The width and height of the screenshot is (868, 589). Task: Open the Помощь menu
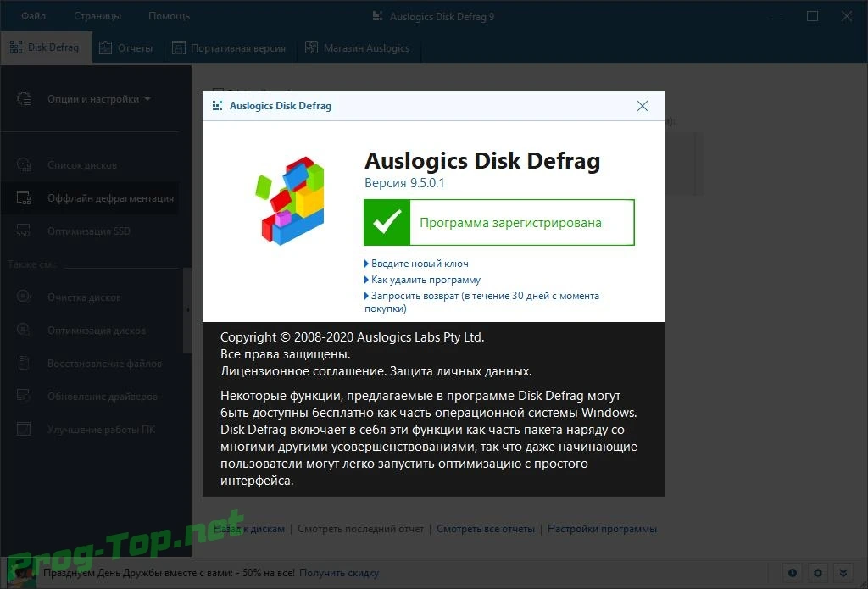tap(169, 16)
